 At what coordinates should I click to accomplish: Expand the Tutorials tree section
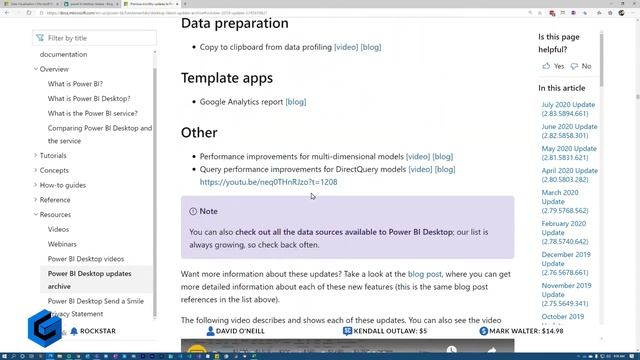pos(36,156)
